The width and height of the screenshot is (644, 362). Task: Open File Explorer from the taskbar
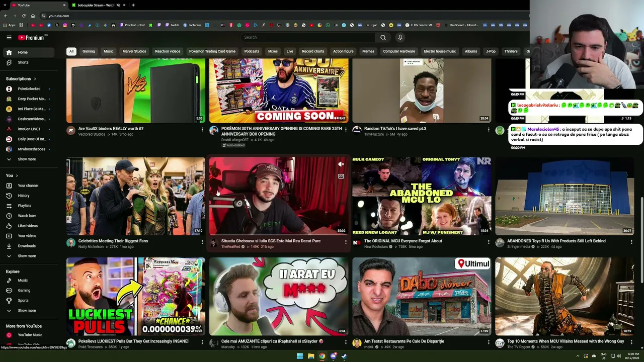point(311,356)
